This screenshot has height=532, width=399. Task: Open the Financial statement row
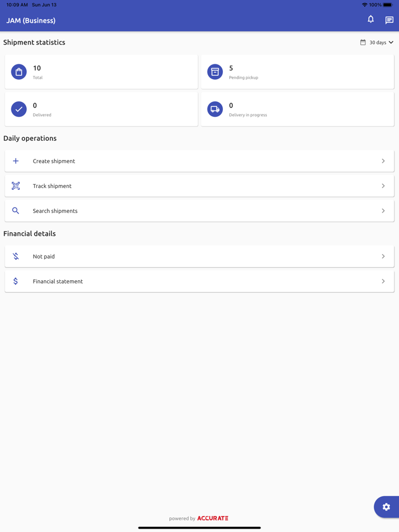click(x=199, y=281)
